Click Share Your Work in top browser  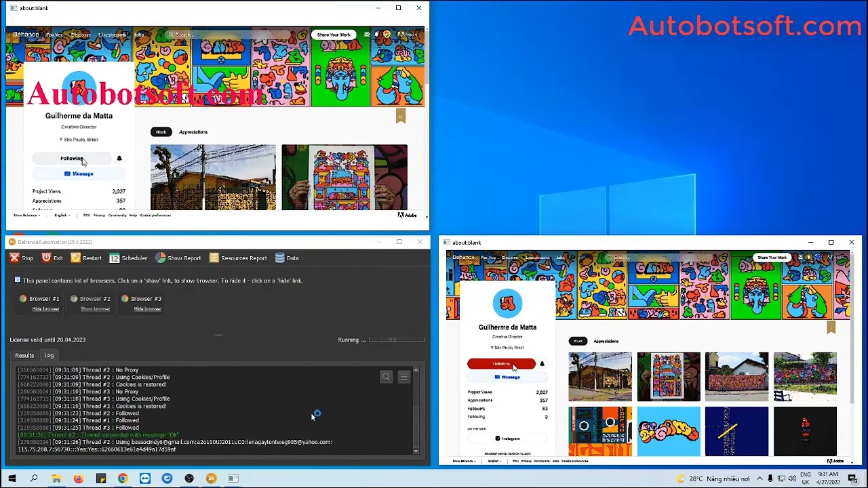334,35
